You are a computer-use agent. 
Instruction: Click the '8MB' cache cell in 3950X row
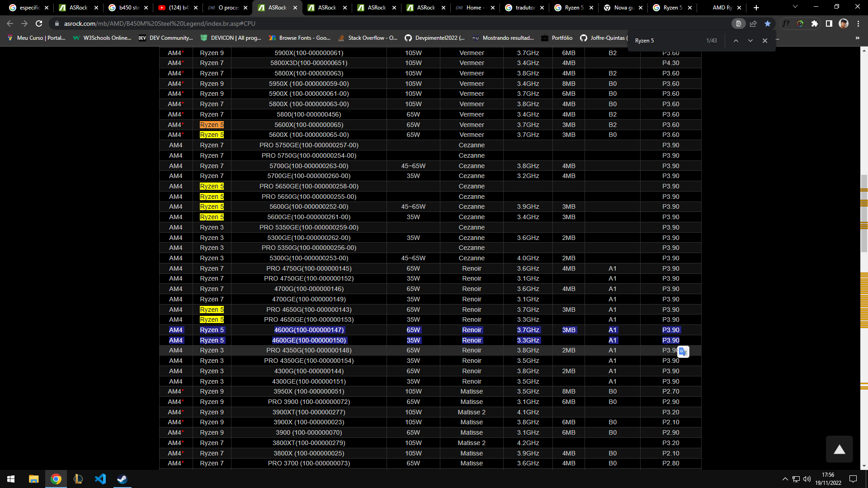pyautogui.click(x=569, y=391)
